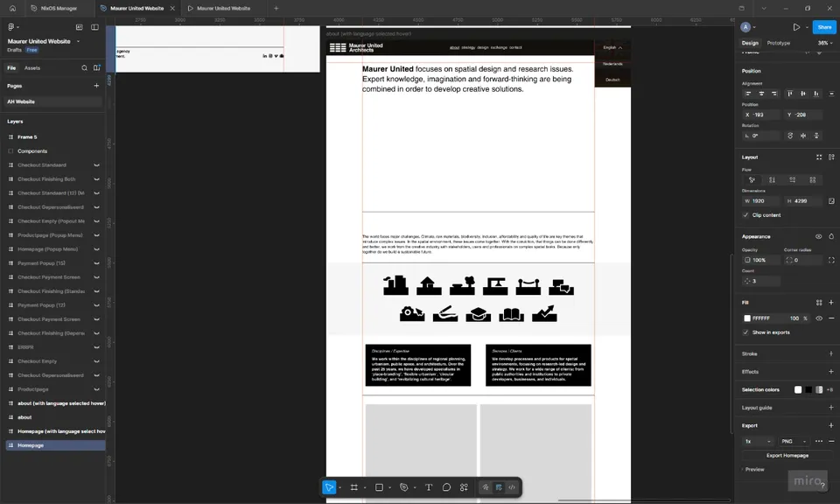Open zoom level 36% dropdown

click(x=825, y=43)
